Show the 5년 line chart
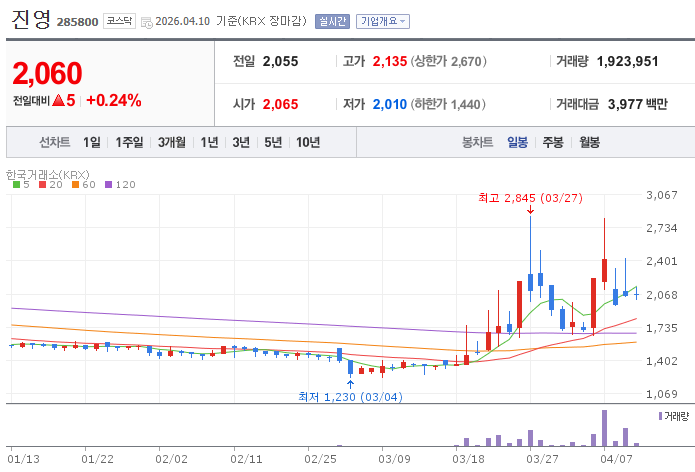This screenshot has height=472, width=695. (273, 142)
